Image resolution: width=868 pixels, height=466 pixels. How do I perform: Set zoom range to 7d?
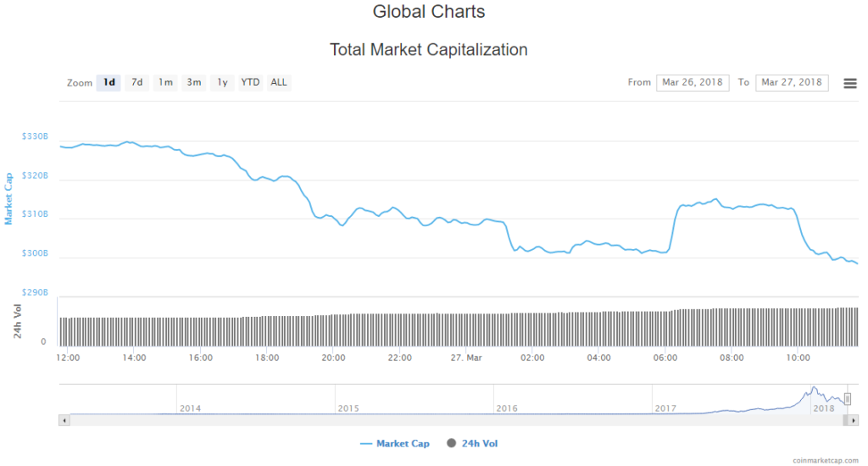tap(136, 82)
